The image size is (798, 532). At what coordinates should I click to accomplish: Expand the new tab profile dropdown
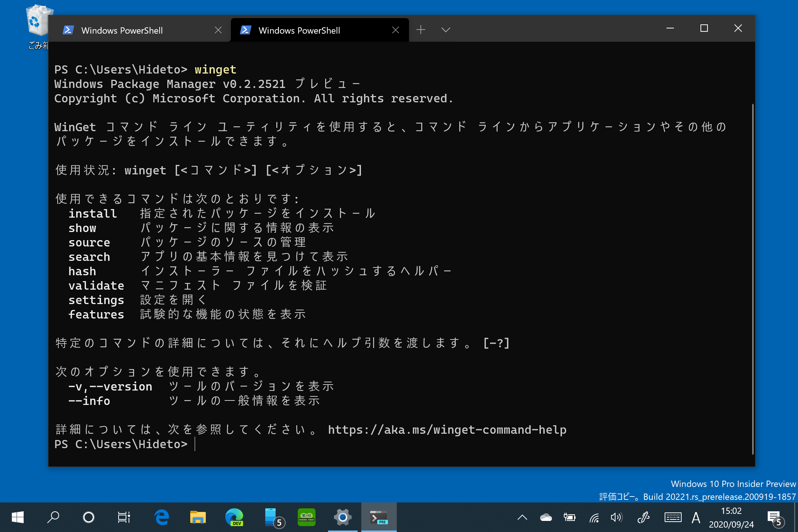point(446,30)
